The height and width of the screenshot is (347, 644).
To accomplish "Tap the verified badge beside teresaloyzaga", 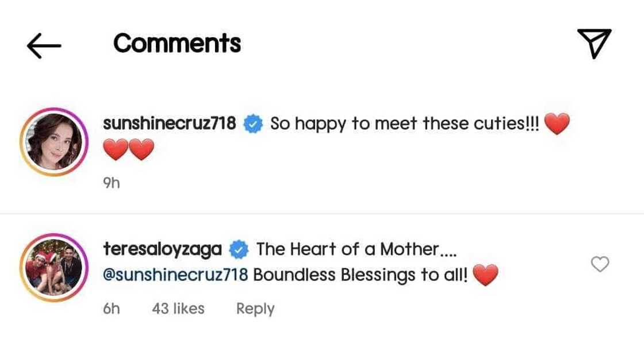I will pos(239,250).
